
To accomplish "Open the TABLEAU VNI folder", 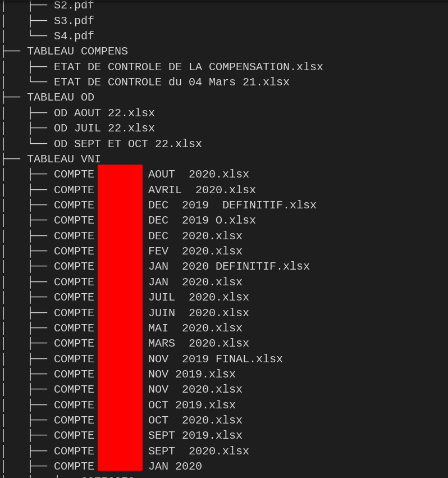I will [x=63, y=159].
